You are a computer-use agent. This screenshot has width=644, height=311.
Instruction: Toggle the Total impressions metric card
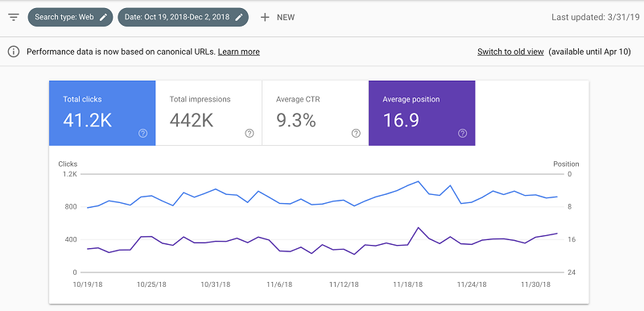click(208, 113)
